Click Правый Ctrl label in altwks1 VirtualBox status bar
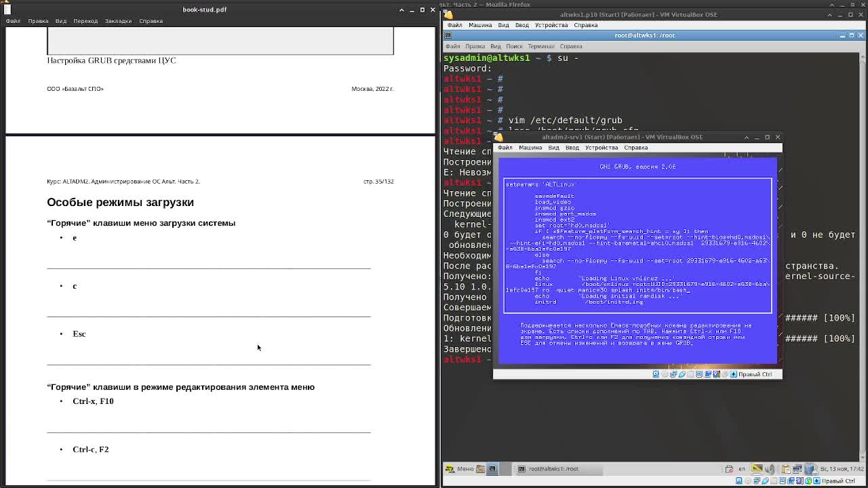Screen dimensions: 868x488 tap(838, 481)
